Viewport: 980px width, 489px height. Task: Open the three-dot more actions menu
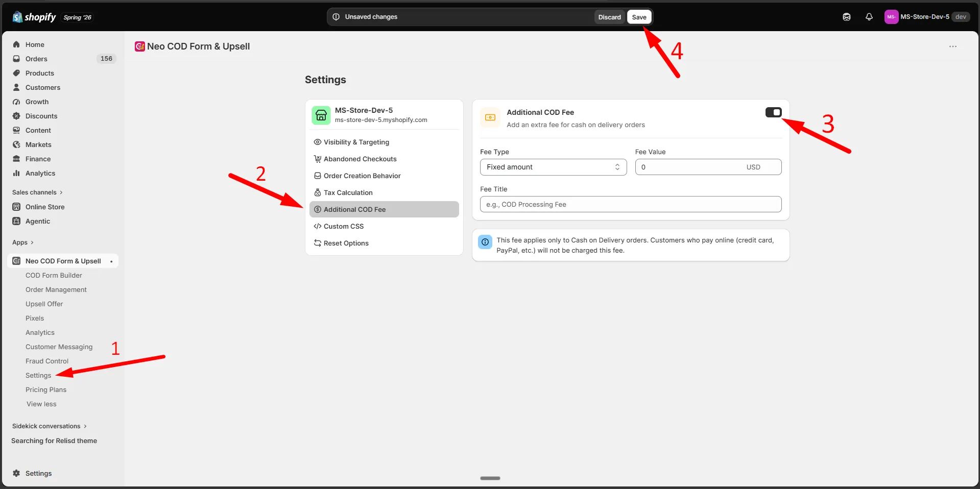pyautogui.click(x=953, y=46)
